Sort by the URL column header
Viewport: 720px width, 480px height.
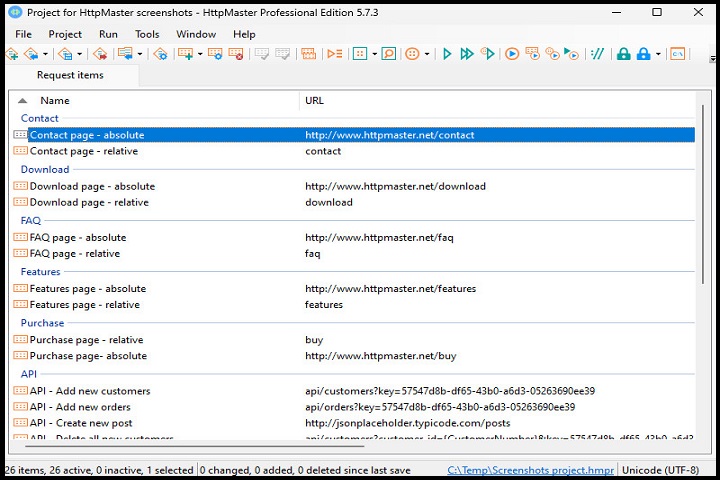point(314,101)
